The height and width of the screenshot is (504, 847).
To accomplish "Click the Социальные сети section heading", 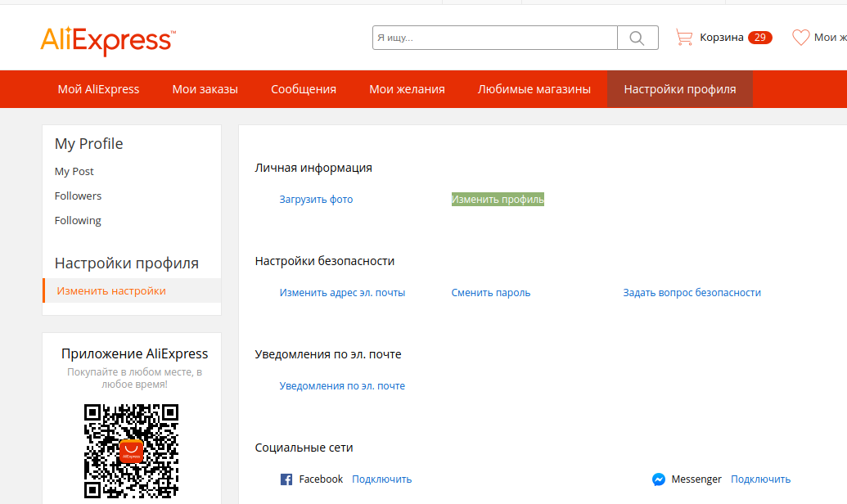I will click(x=304, y=448).
